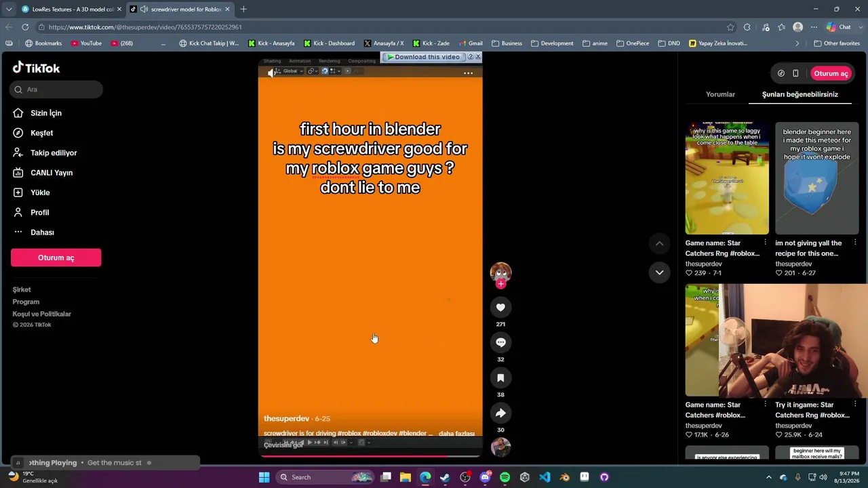This screenshot has height=488, width=868.
Task: Switch to the Yorumlar tab
Action: (720, 94)
